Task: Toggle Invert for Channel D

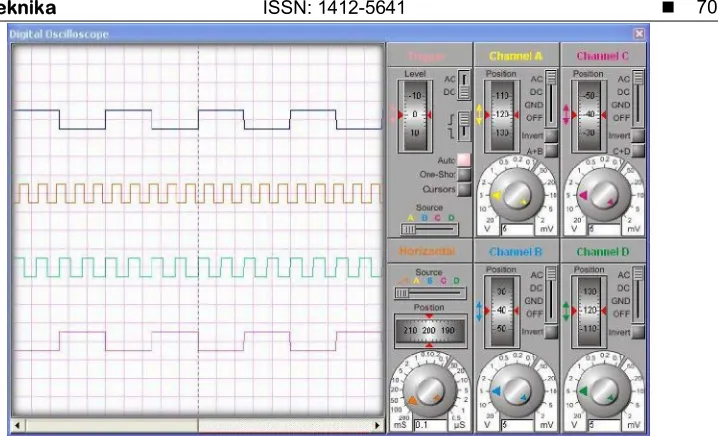Action: [x=638, y=332]
